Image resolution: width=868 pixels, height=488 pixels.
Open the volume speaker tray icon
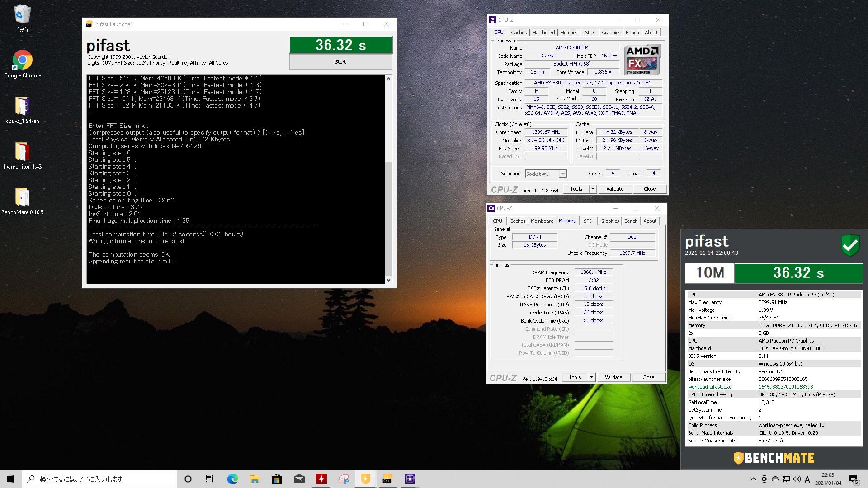(797, 479)
